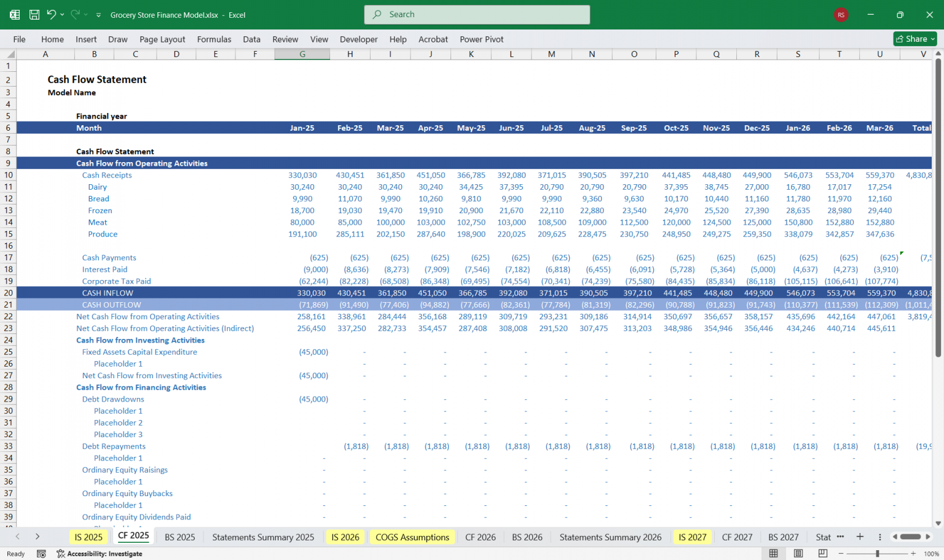Open the Share options dropdown
This screenshot has width=944, height=560.
point(931,38)
